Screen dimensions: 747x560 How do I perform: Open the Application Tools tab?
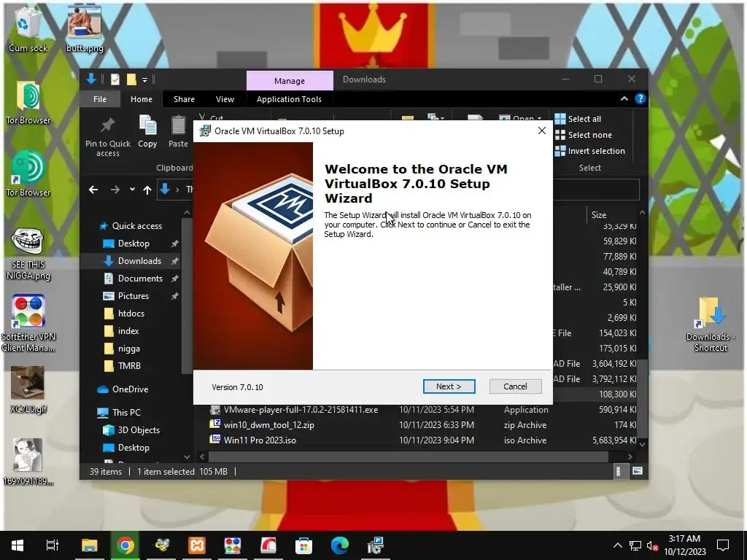tap(289, 99)
